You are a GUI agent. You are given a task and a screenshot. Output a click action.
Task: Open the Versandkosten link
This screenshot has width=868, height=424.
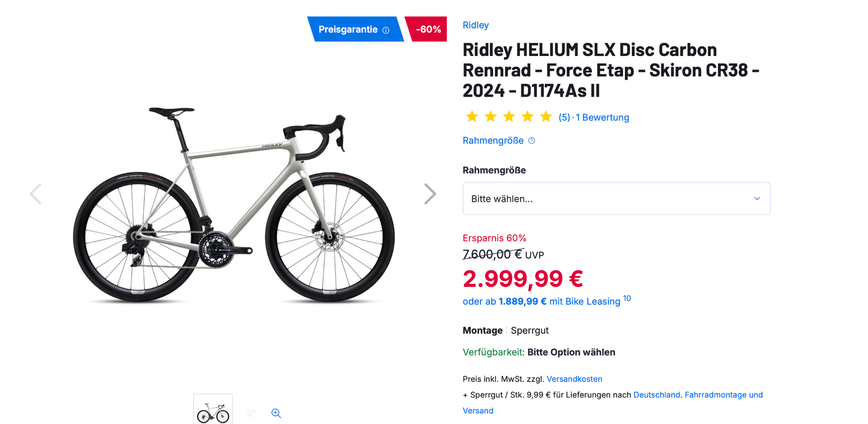click(574, 379)
